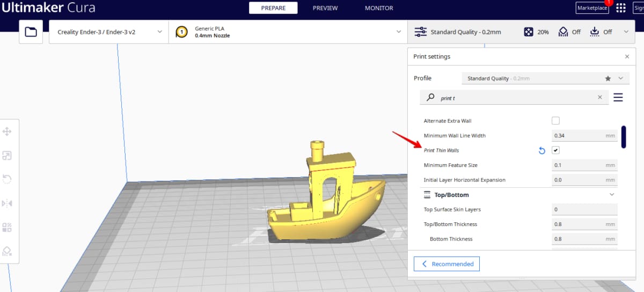Click the Bottom Thickness label

click(451, 239)
